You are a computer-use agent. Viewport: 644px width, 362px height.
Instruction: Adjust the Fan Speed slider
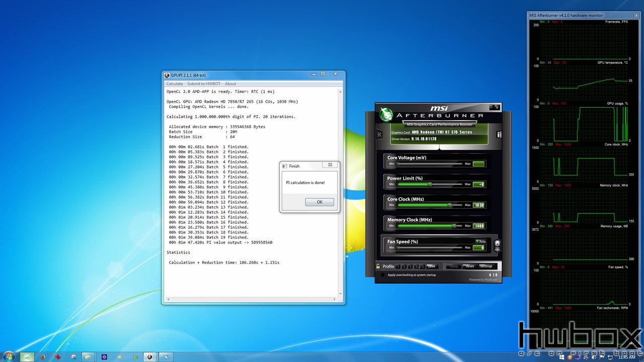(x=429, y=247)
